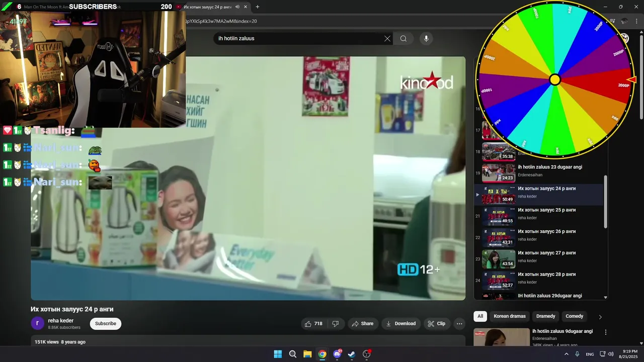Click the magnifier search button

(x=404, y=39)
